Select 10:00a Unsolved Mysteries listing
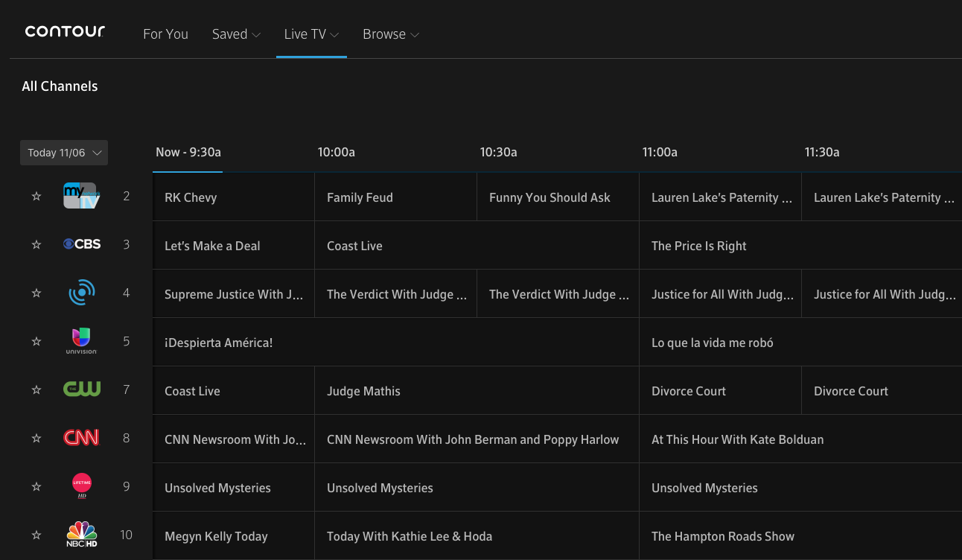This screenshot has width=962, height=560. pyautogui.click(x=477, y=488)
